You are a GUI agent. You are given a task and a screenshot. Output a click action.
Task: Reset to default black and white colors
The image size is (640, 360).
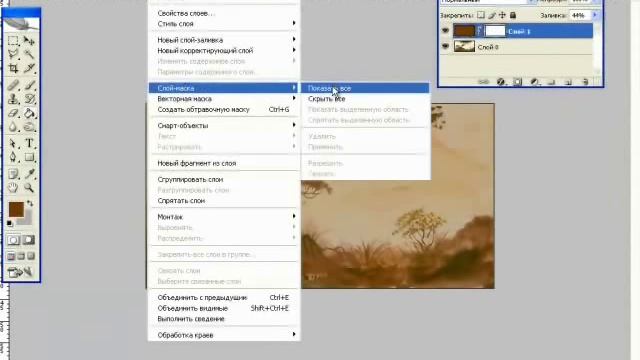tap(9, 223)
